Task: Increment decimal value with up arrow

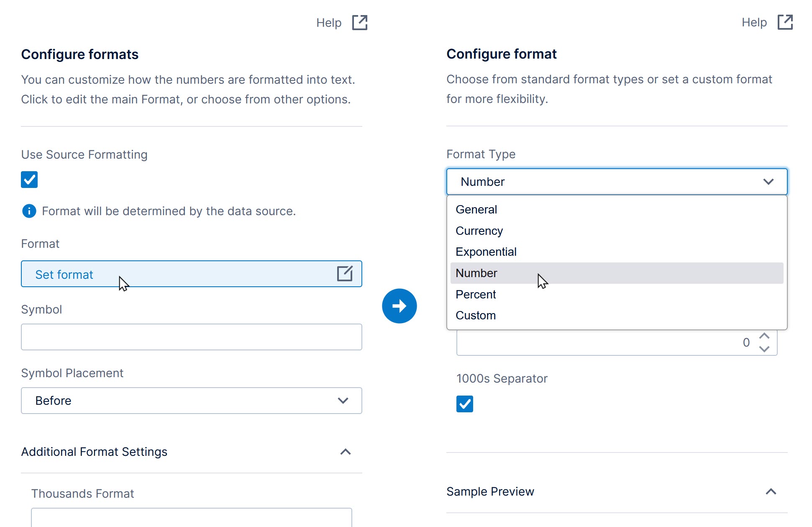Action: pyautogui.click(x=764, y=336)
